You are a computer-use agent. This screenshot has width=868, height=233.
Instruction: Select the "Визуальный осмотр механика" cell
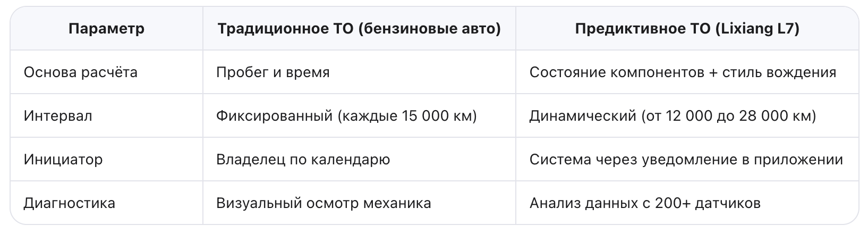coord(324,203)
